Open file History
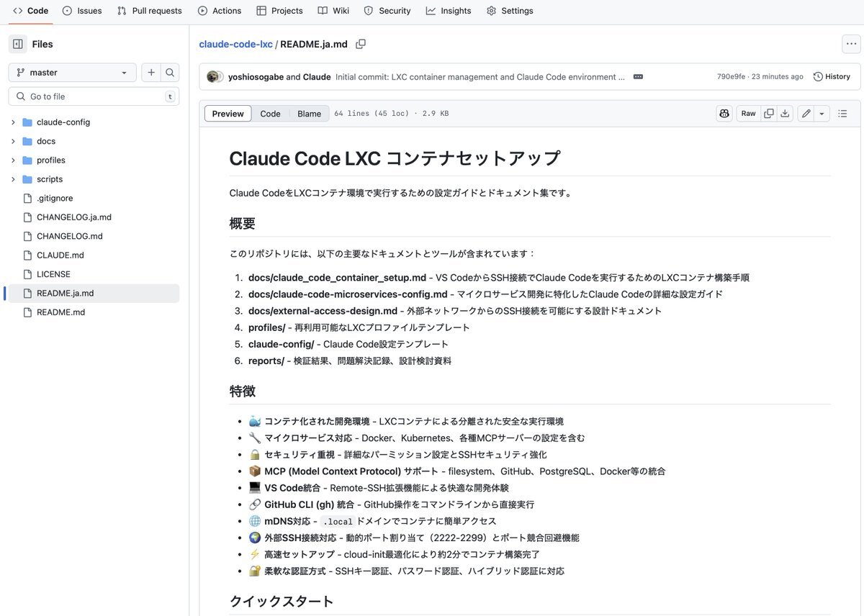Viewport: 864px width, 616px height. 832,77
